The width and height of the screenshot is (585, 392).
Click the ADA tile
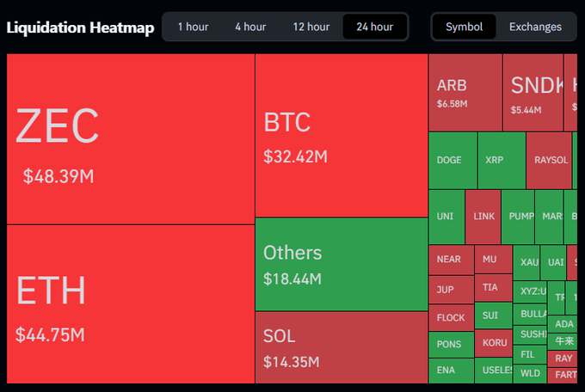(563, 324)
